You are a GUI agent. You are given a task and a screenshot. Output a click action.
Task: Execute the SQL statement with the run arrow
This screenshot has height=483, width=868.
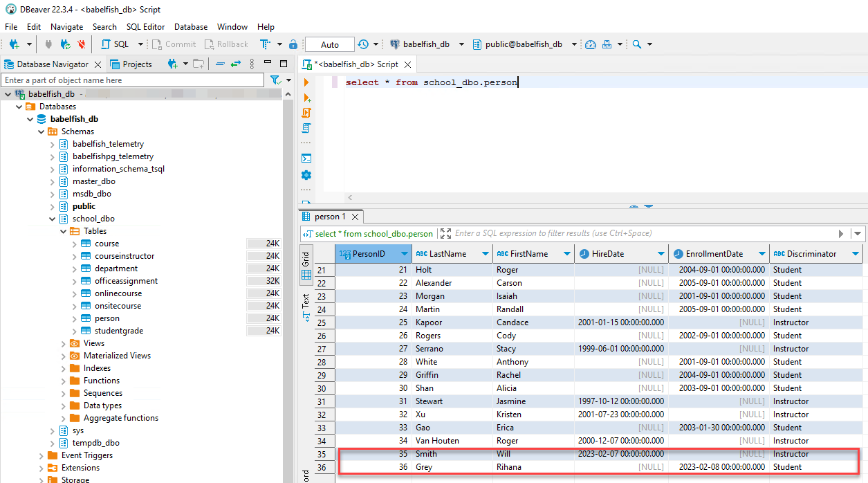[306, 82]
